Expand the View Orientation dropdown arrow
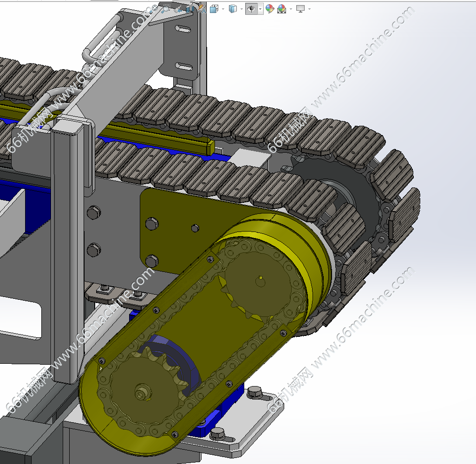 click(223, 9)
